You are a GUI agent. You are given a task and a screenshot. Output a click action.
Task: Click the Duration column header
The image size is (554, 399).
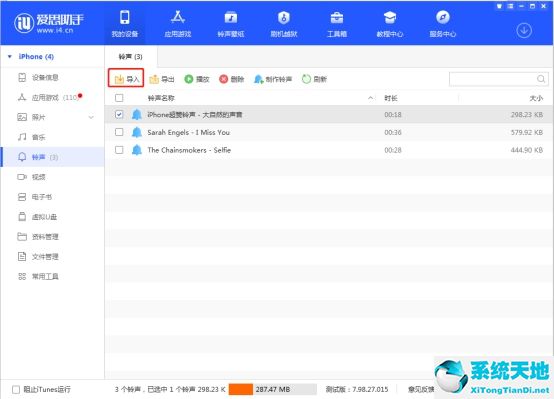pyautogui.click(x=390, y=98)
